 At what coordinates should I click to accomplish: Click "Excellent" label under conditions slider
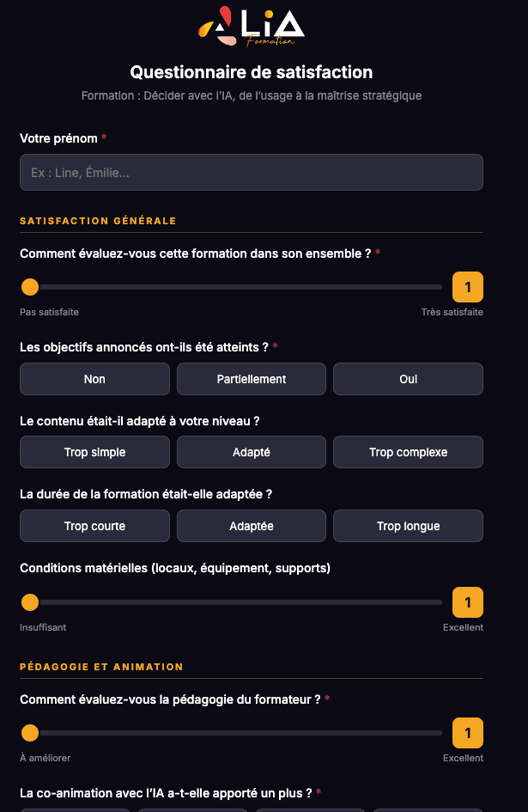(463, 627)
